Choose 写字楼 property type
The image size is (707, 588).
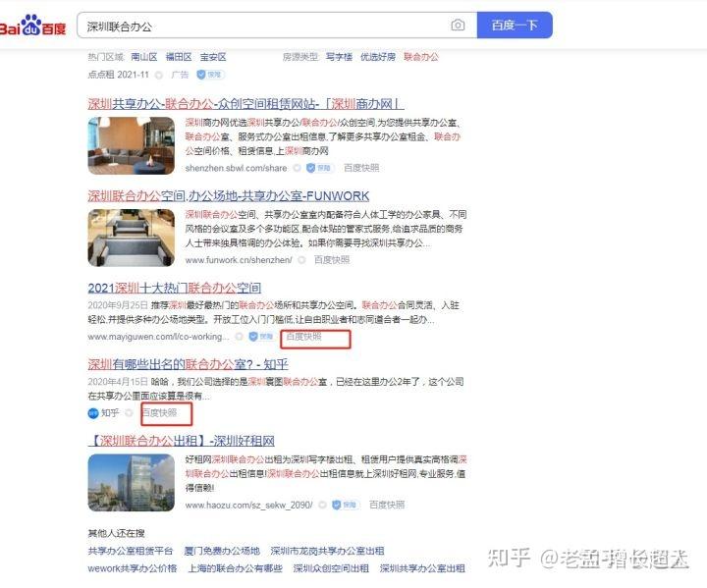click(x=339, y=57)
